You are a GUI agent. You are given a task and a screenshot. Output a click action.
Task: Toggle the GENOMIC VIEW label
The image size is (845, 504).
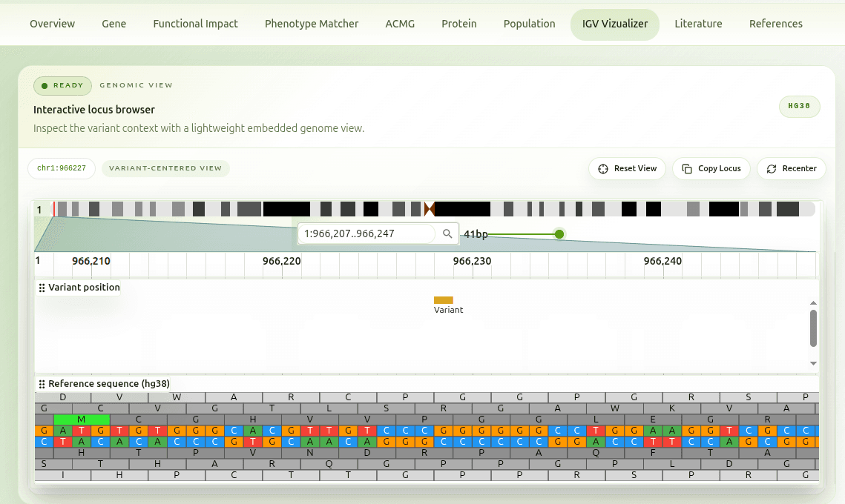pyautogui.click(x=136, y=85)
